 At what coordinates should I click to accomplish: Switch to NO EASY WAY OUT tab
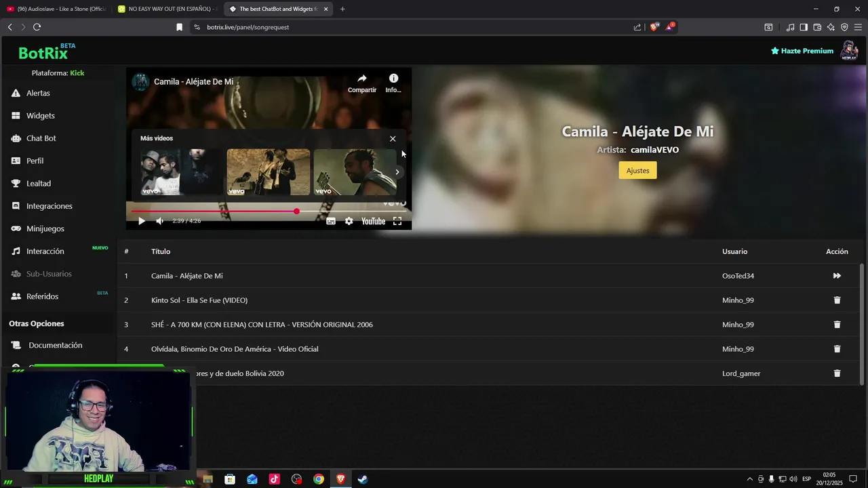[x=167, y=9]
